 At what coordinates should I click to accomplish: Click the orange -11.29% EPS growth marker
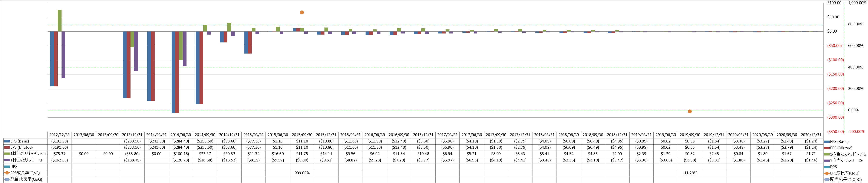(690, 111)
